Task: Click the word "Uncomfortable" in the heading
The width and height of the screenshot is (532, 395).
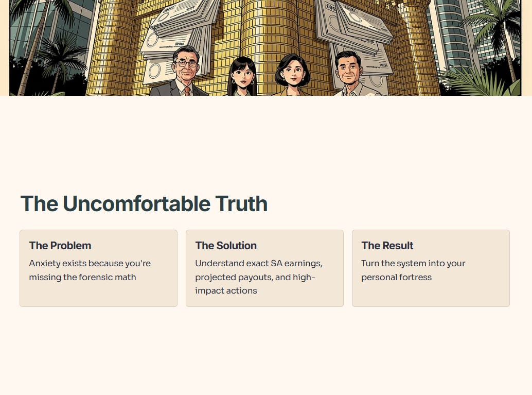Action: [137, 203]
